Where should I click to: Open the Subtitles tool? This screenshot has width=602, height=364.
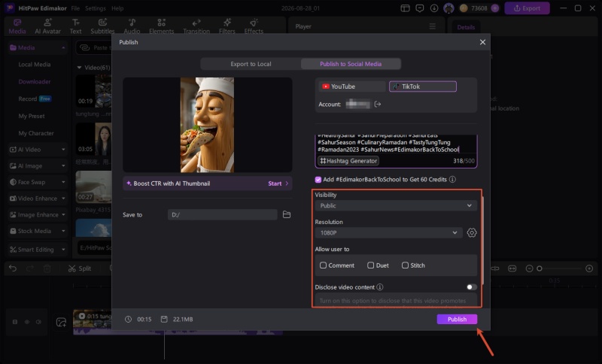pos(102,26)
